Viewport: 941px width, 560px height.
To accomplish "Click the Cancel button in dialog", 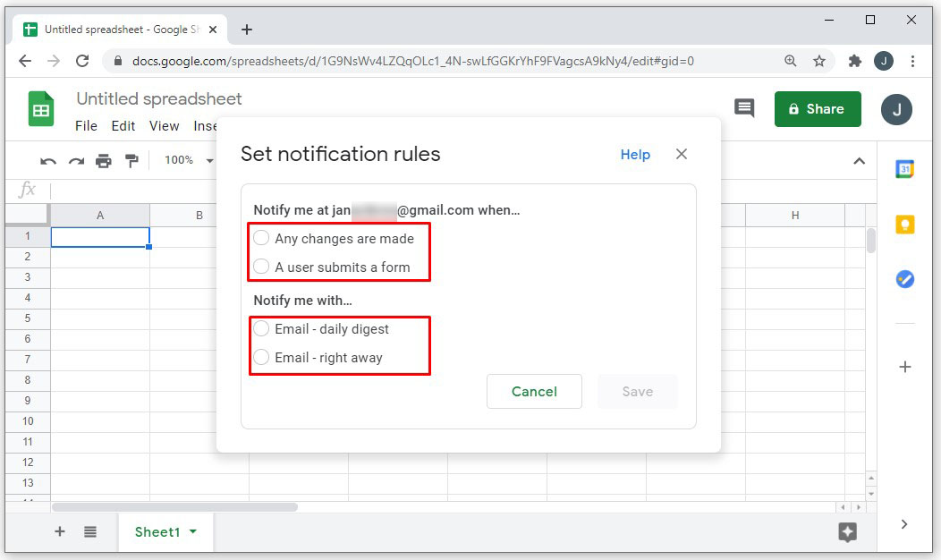I will tap(534, 392).
